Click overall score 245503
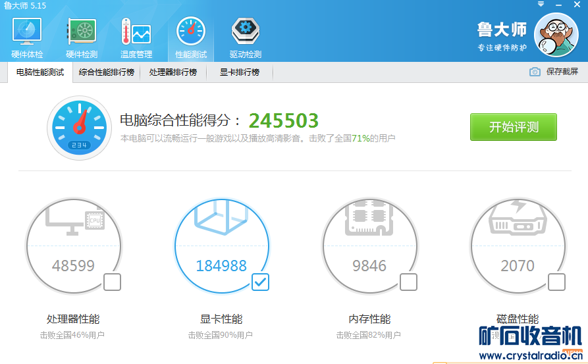588x364 pixels. click(x=284, y=120)
